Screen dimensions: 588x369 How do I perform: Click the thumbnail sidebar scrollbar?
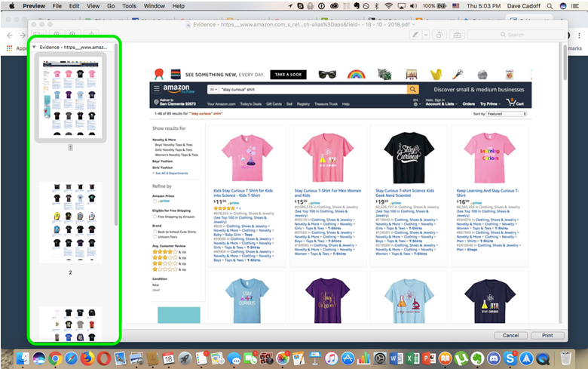pos(116,135)
